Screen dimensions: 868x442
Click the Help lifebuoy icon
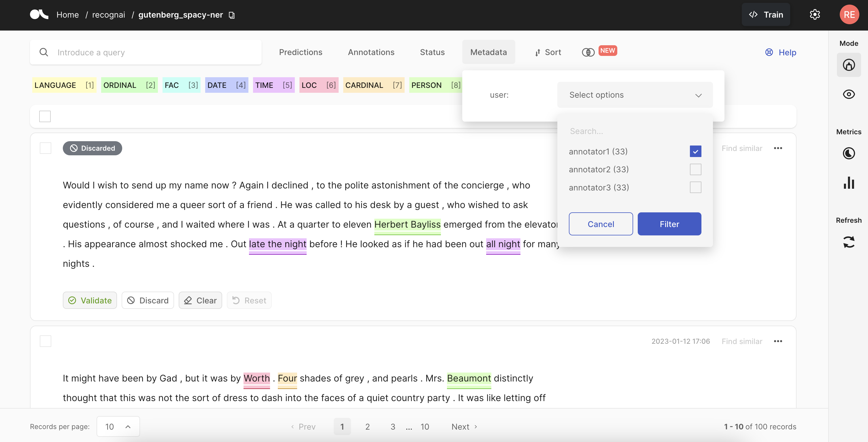coord(769,52)
